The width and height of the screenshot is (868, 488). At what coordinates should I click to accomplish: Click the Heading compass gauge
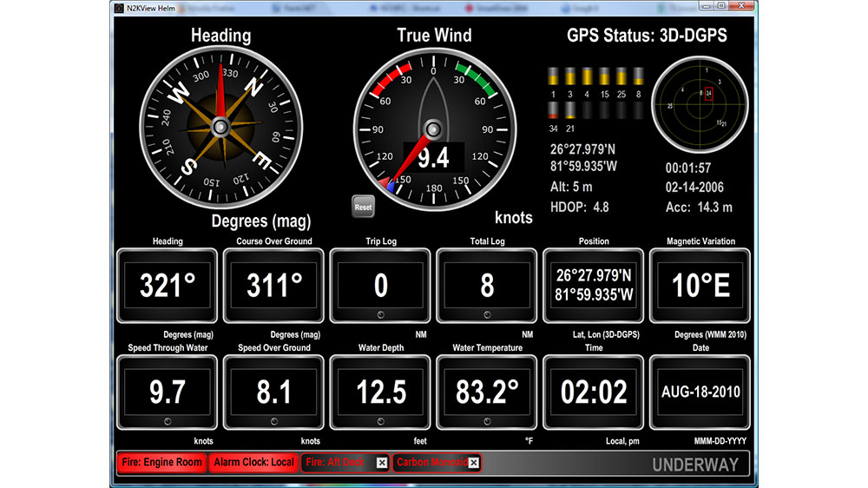click(x=220, y=128)
